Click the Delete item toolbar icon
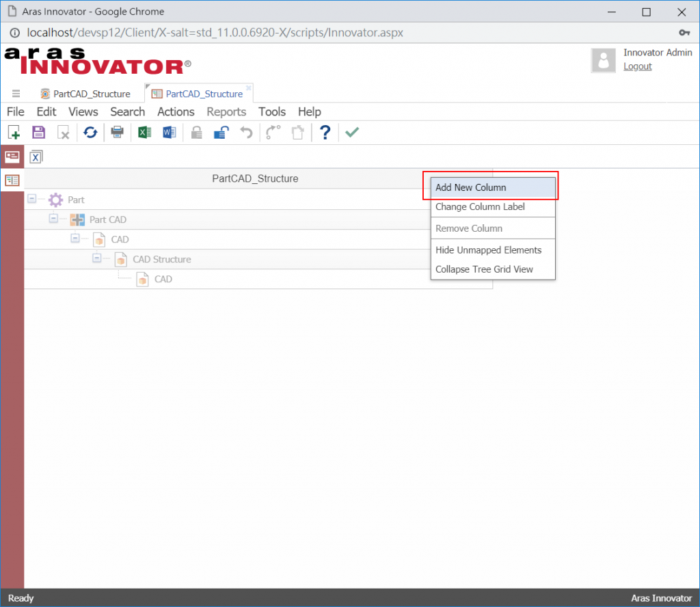This screenshot has height=607, width=700. point(64,132)
